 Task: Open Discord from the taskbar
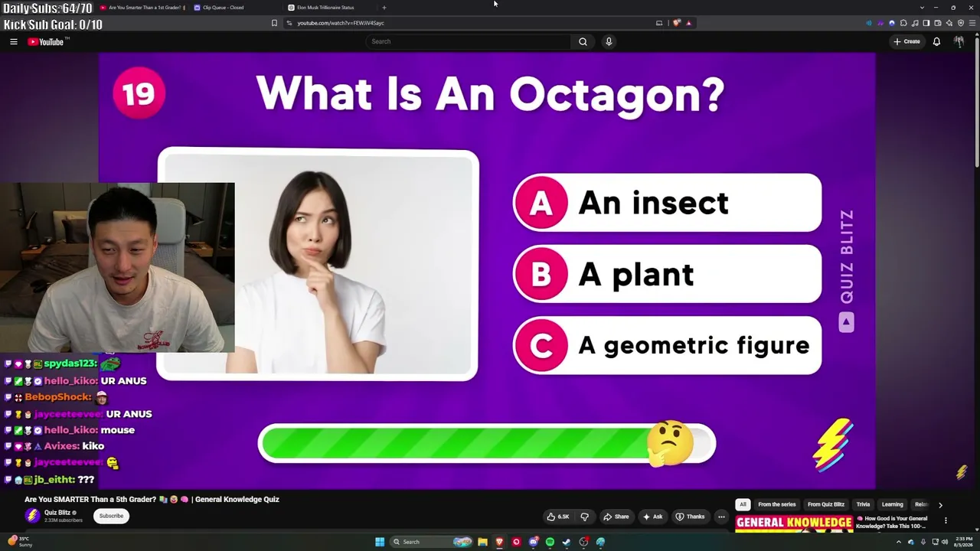click(533, 542)
